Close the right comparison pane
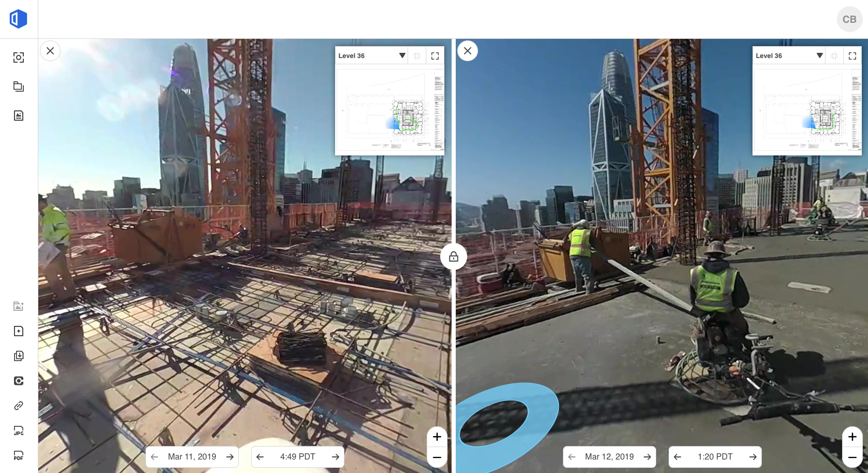Viewport: 868px width, 473px height. 468,51
